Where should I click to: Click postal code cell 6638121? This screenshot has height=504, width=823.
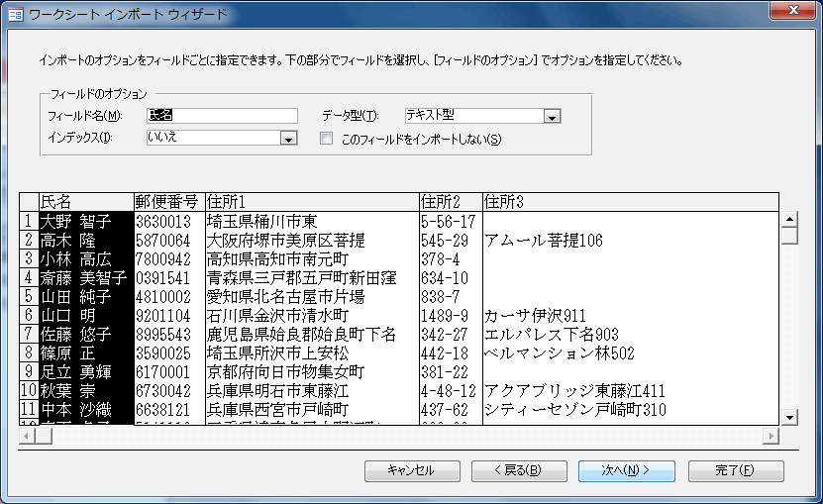[x=169, y=410]
